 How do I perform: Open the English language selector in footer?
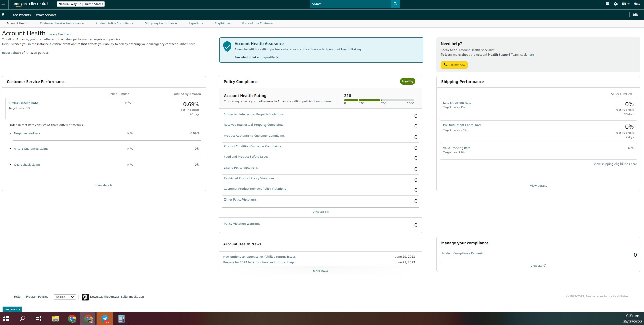coord(65,297)
